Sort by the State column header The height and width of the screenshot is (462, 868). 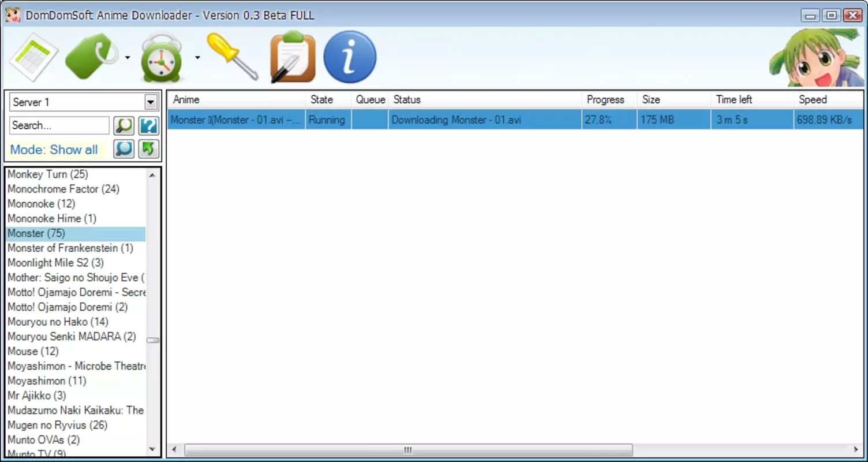(x=328, y=99)
